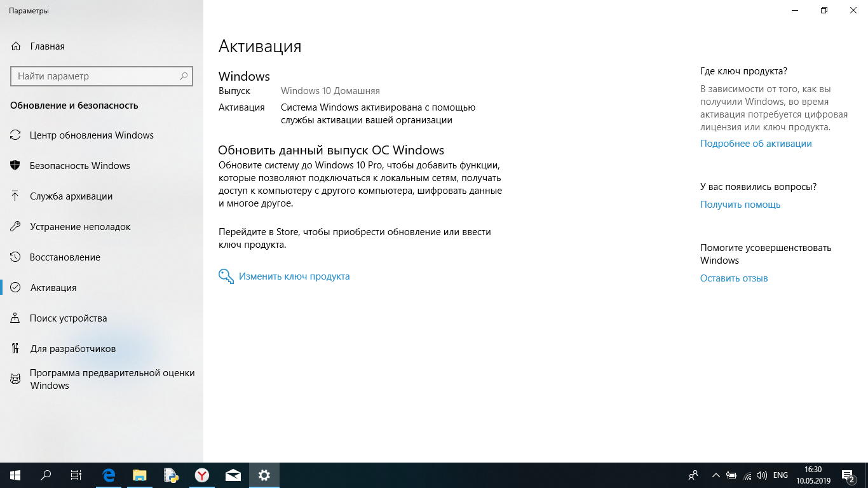Image resolution: width=868 pixels, height=488 pixels.
Task: Click Получить помощь link
Action: point(740,205)
